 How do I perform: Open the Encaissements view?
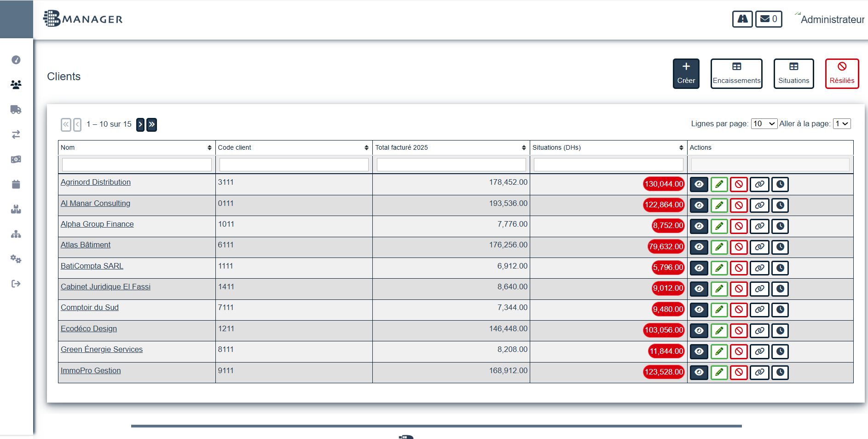point(736,74)
